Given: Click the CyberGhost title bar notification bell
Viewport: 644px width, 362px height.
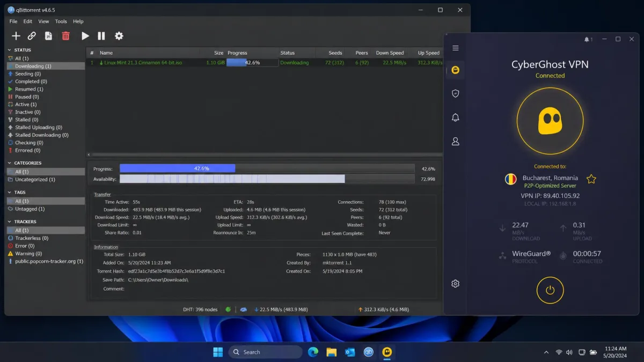Looking at the screenshot, I should point(588,40).
